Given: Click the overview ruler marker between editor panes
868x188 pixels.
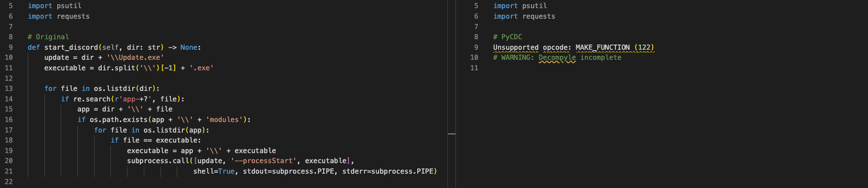Looking at the screenshot, I should [x=452, y=134].
